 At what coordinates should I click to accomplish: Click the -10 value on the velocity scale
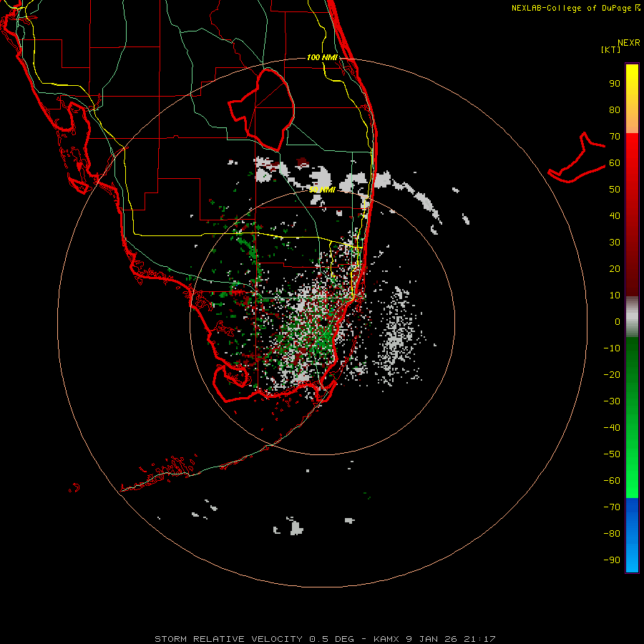pos(612,348)
